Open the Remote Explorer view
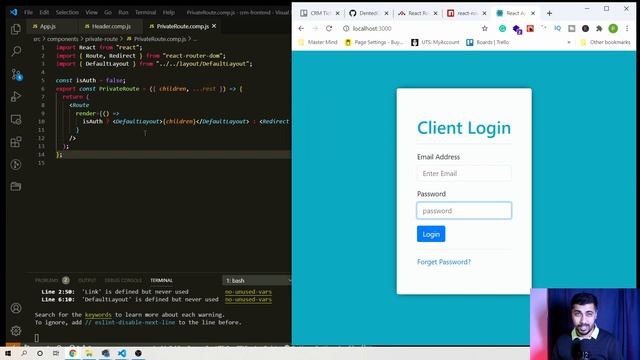 coord(16,120)
